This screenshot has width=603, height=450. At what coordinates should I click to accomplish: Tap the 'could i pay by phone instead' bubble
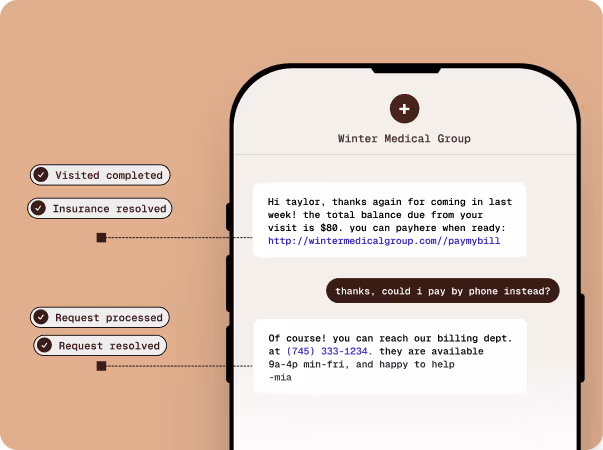(443, 291)
